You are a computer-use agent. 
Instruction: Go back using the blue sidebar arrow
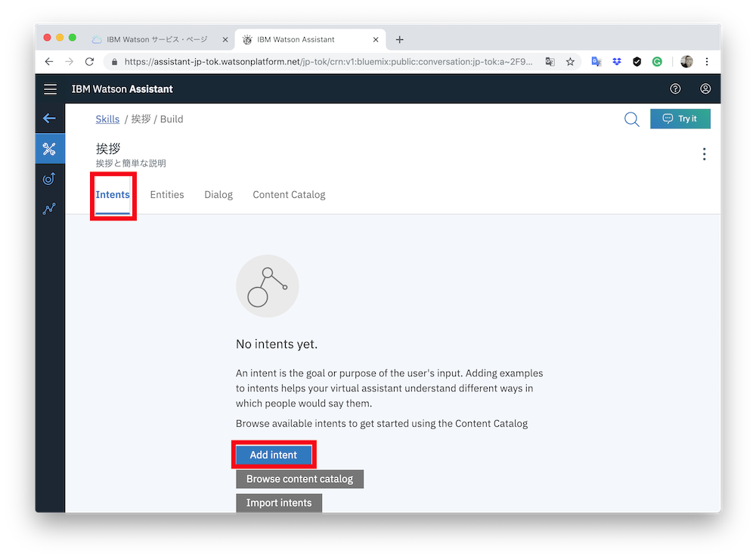pos(50,118)
